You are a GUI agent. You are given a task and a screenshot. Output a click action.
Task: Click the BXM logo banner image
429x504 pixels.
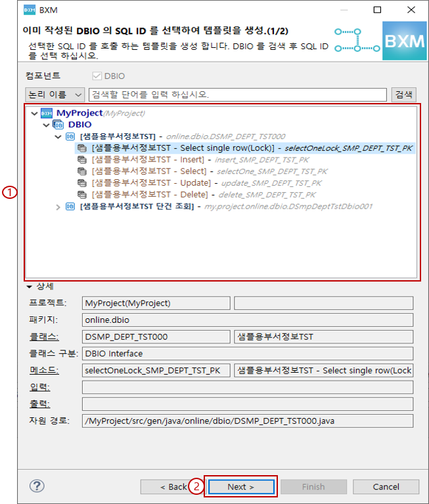click(x=404, y=41)
